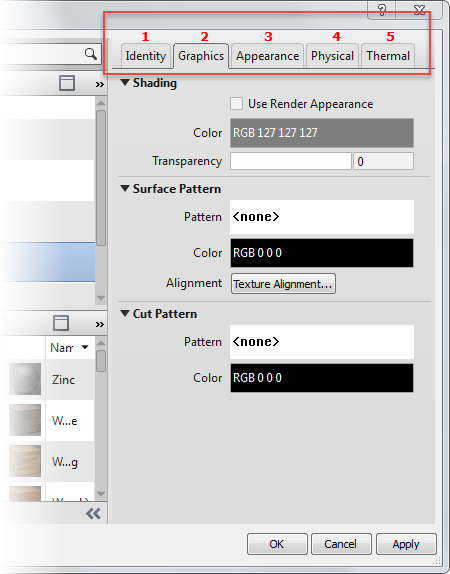Collapse the browser with double-chevron icon
Image resolution: width=450 pixels, height=574 pixels.
93,514
